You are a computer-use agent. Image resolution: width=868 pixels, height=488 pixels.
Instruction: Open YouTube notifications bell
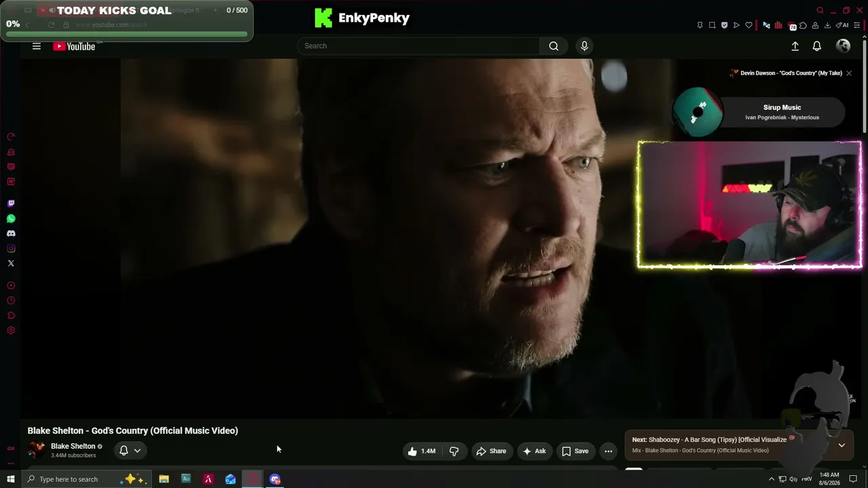pyautogui.click(x=817, y=46)
